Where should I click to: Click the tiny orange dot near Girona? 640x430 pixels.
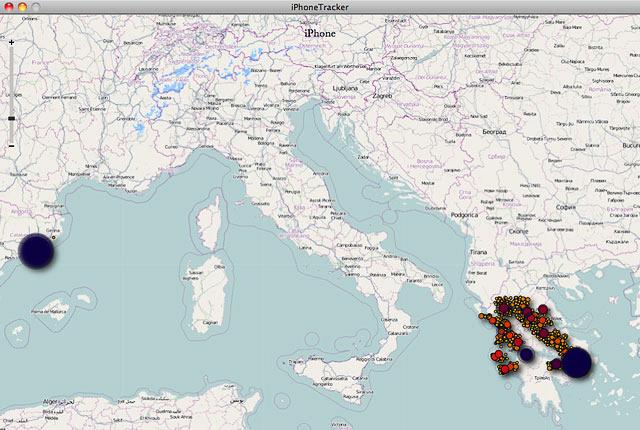[53, 237]
